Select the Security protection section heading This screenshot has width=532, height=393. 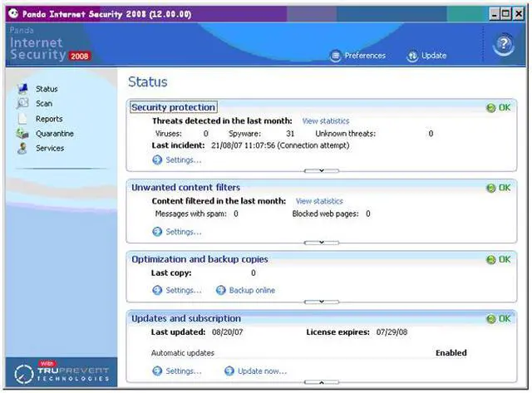[173, 107]
